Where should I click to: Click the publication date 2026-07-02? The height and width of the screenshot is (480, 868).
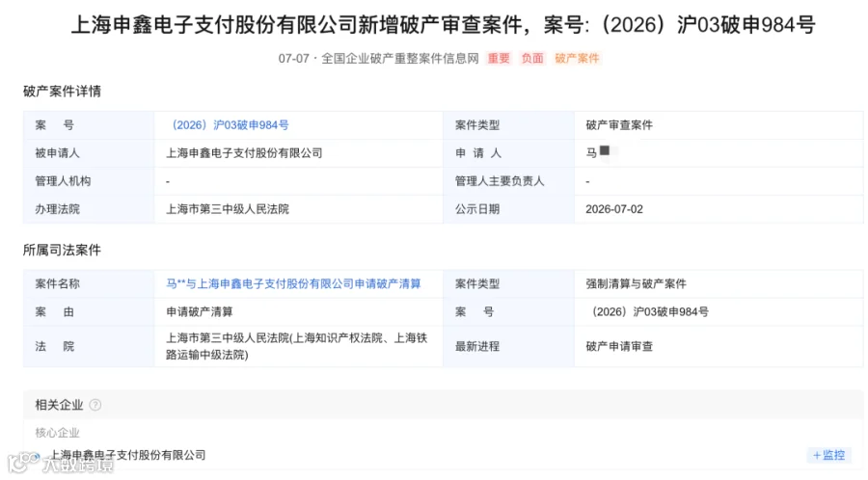point(614,209)
